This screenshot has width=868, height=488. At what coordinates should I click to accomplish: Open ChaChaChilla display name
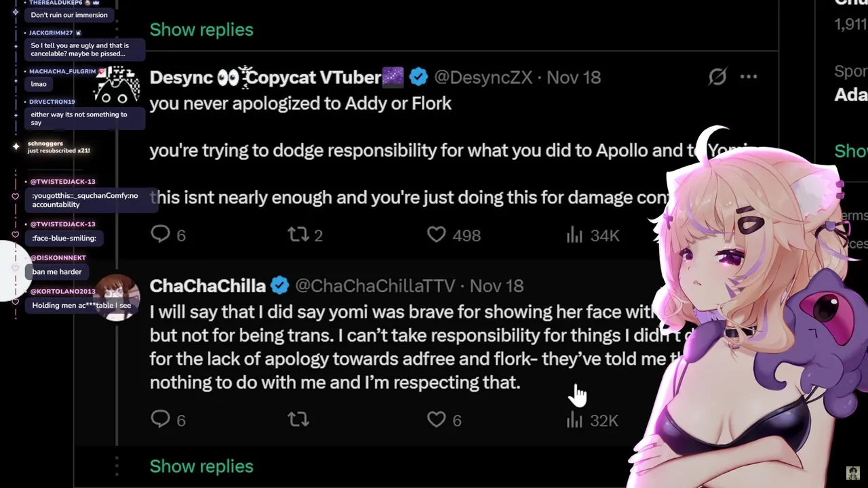click(208, 286)
